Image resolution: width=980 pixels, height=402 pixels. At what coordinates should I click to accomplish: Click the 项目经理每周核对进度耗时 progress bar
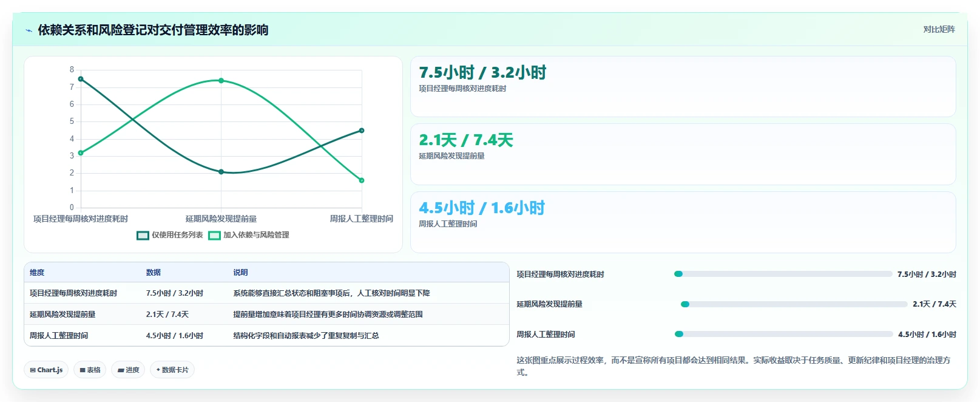pos(783,274)
